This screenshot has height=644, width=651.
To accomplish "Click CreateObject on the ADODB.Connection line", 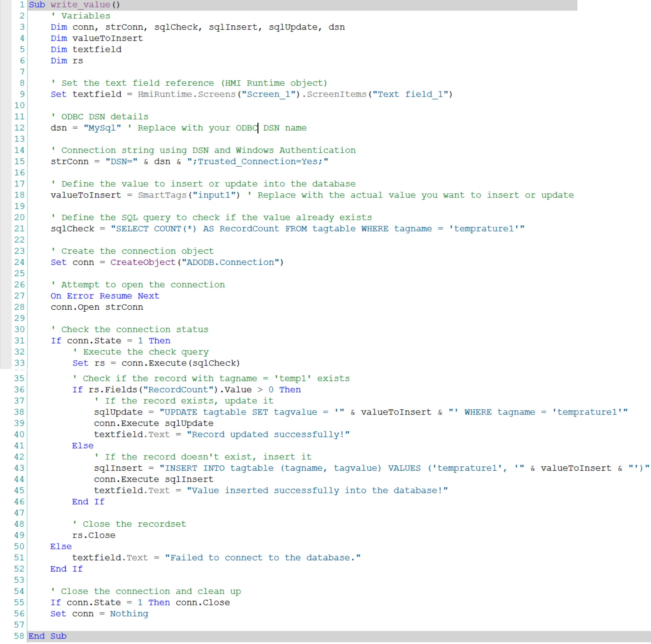I will 143,262.
